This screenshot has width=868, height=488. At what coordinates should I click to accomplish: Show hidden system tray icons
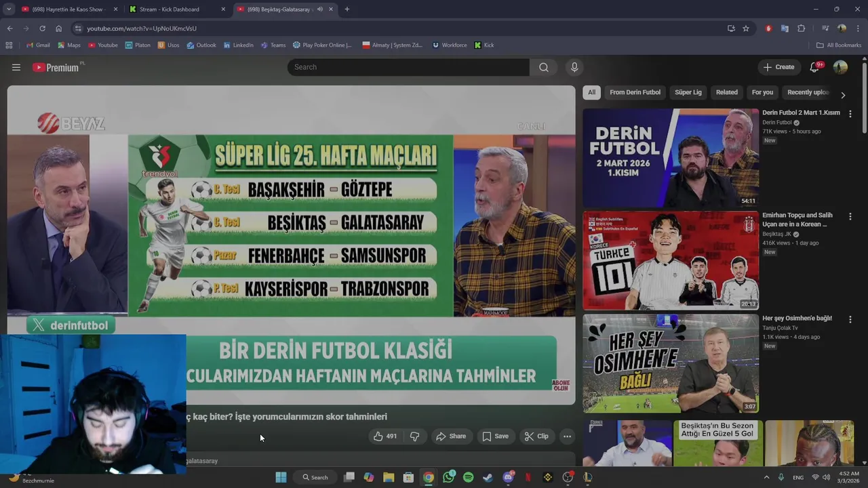click(767, 477)
